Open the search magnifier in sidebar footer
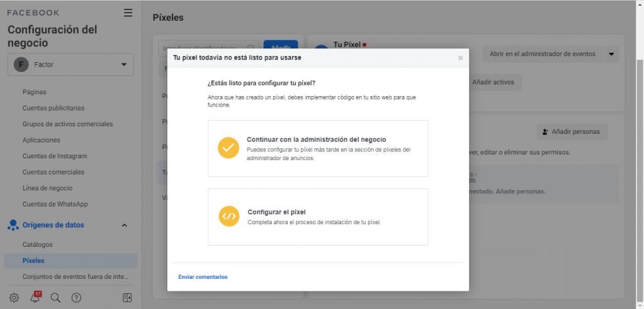The width and height of the screenshot is (644, 309). point(55,298)
